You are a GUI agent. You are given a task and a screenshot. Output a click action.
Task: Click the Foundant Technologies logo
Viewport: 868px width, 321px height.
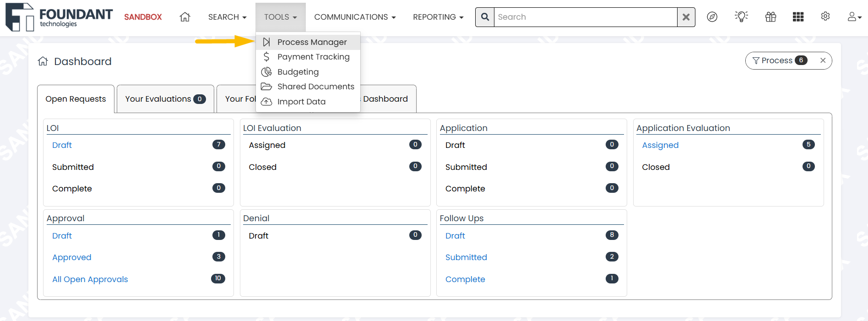pos(59,17)
